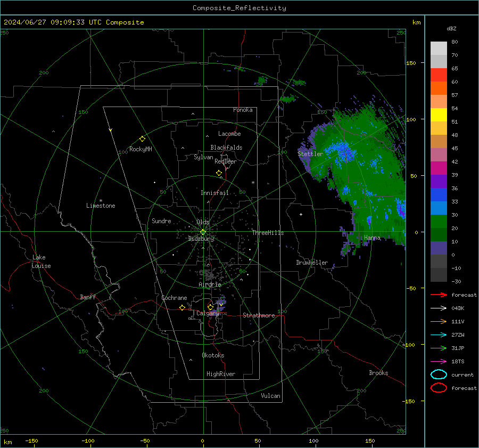Click the Sundre town label
The image size is (479, 448).
[x=161, y=221]
